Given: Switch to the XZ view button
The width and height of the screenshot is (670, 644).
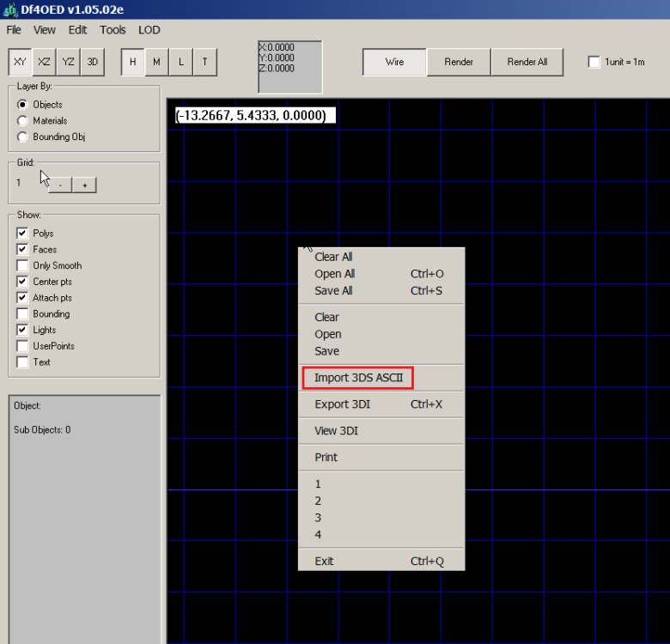Looking at the screenshot, I should click(44, 62).
